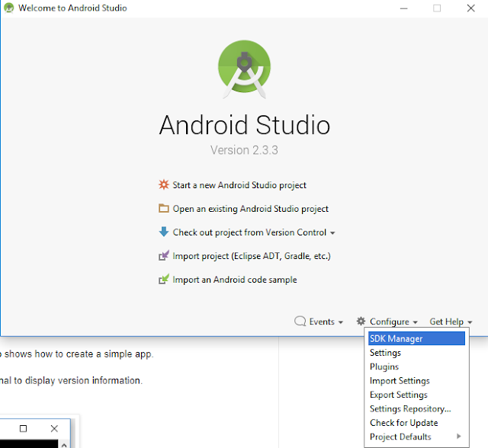Image resolution: width=488 pixels, height=448 pixels.
Task: Close the Welcome to Android Studio window
Action: (471, 8)
